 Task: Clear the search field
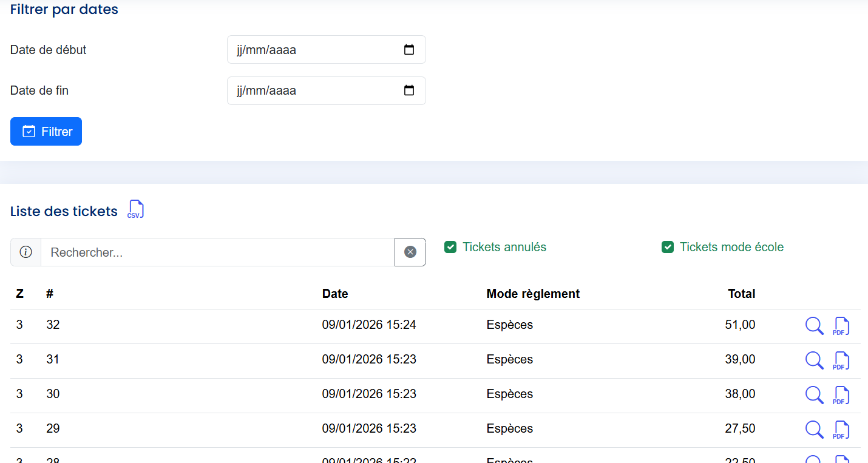click(x=410, y=252)
